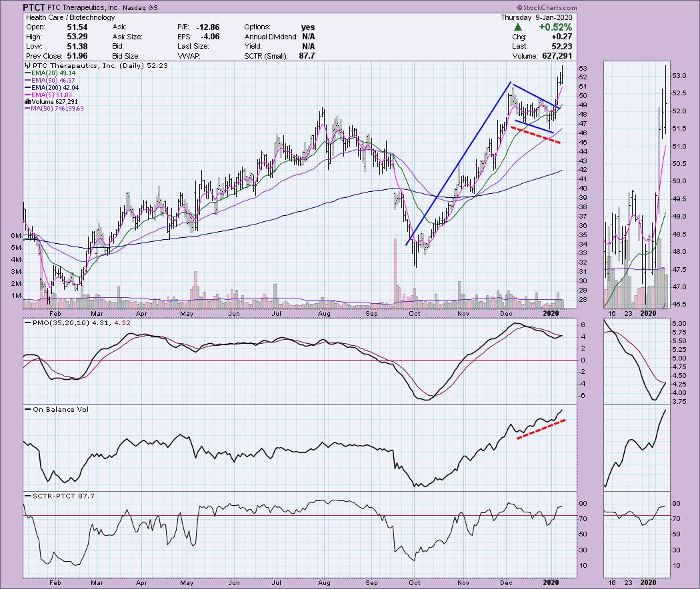The image size is (700, 589).
Task: Click the 'Health Care / Biotechnology' sector label
Action: coord(71,17)
